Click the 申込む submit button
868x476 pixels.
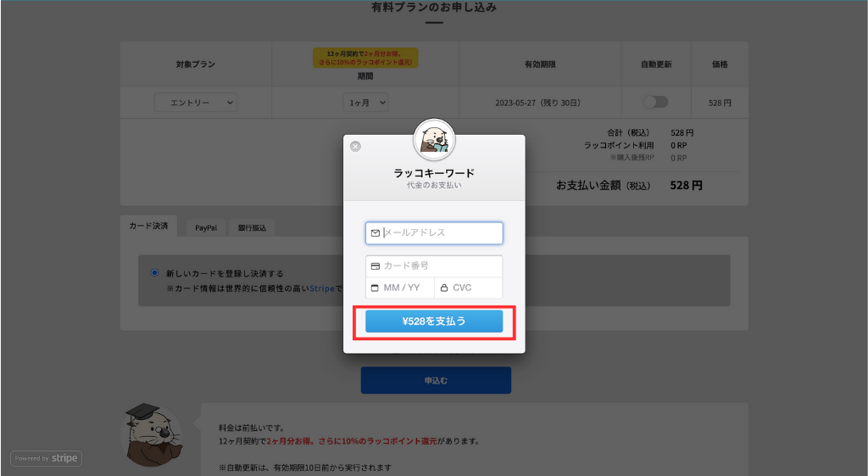tap(436, 380)
